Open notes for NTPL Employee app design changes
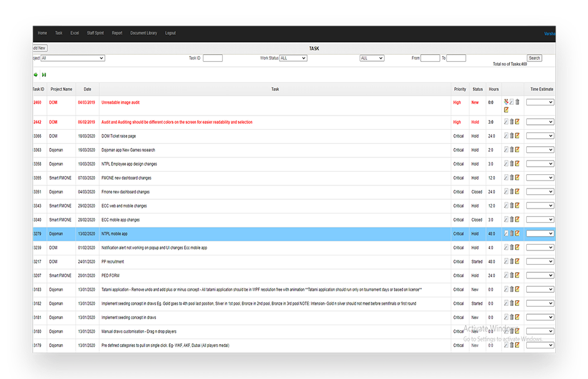Screen dimensions: 588x379 [x=517, y=163]
